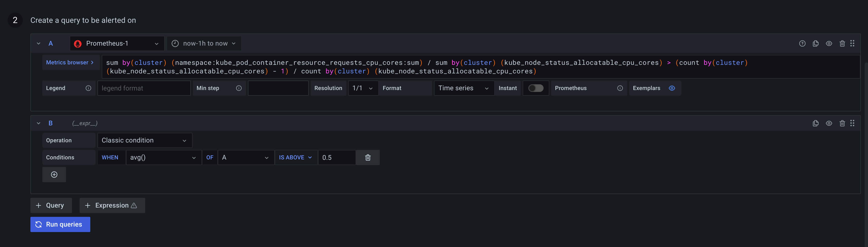
Task: Duplicate query A using the copy icon
Action: (x=815, y=43)
